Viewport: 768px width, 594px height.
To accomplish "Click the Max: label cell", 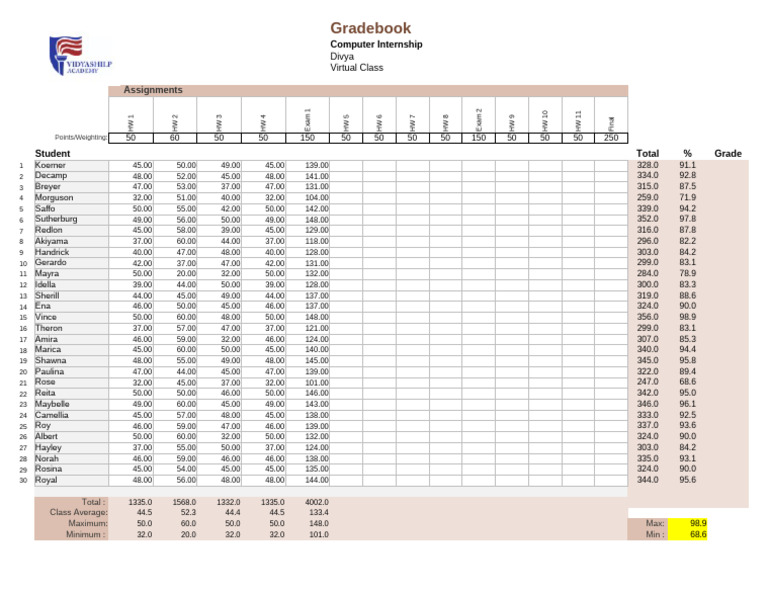I will (x=648, y=523).
